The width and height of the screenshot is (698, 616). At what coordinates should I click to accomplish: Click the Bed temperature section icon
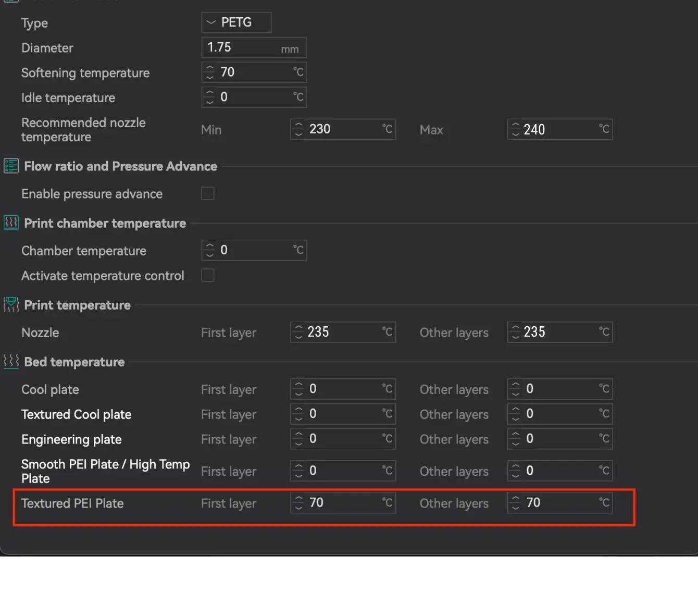[11, 361]
